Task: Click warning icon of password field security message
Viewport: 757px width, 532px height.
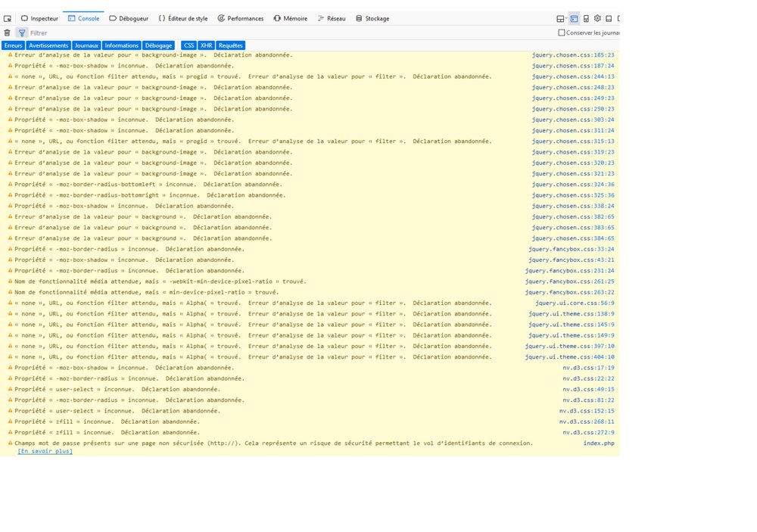Action: coord(10,443)
